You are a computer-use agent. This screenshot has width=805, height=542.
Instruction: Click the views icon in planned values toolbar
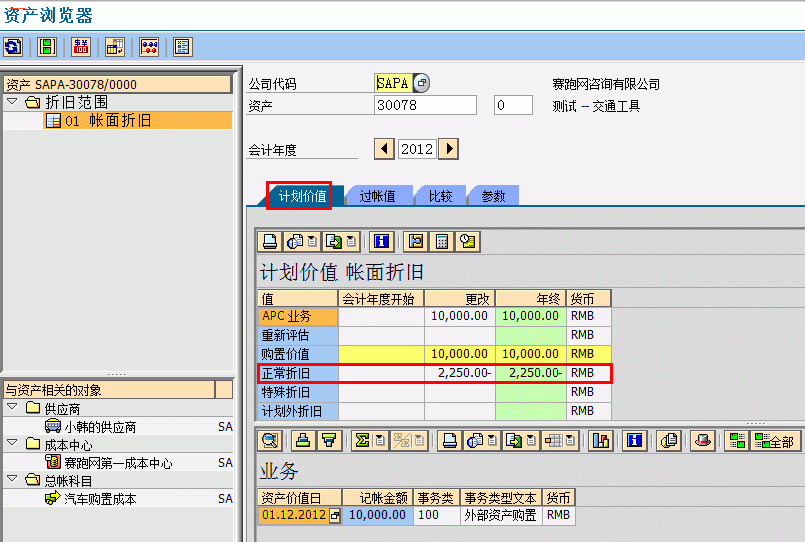coord(295,241)
